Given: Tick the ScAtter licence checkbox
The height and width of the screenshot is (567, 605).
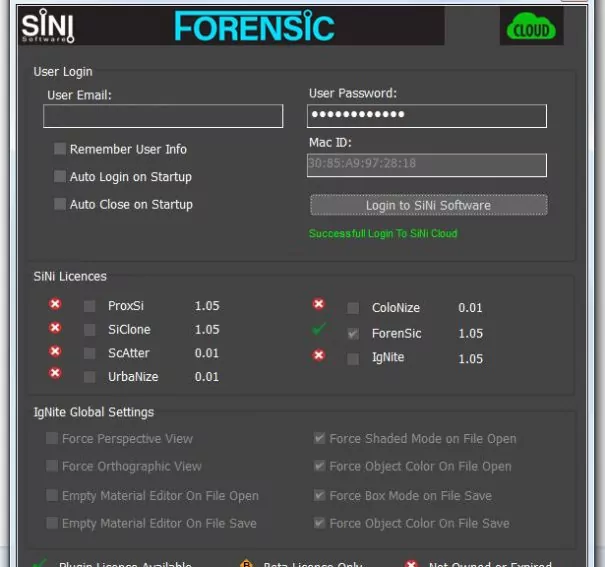Looking at the screenshot, I should click(x=90, y=353).
